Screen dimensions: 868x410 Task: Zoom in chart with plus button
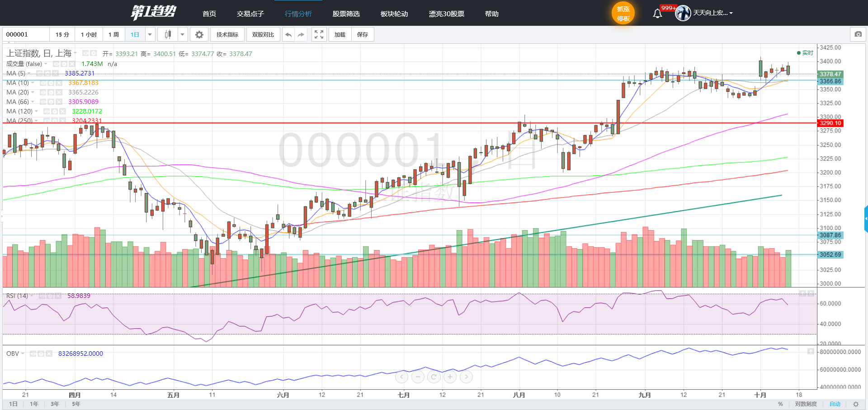coord(450,377)
